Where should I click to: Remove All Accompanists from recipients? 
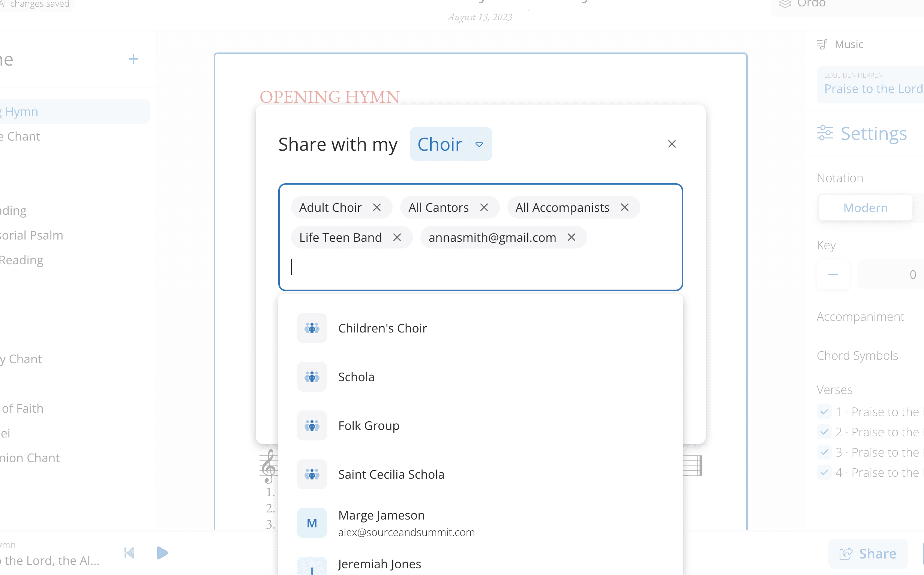(625, 208)
